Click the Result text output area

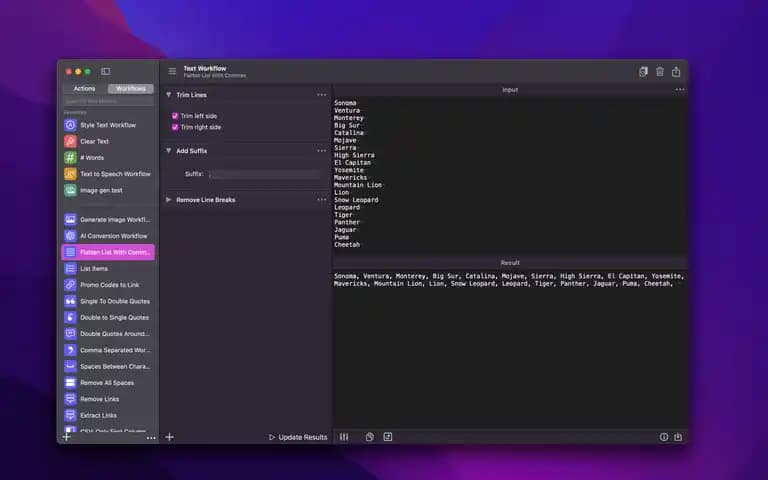tap(509, 348)
